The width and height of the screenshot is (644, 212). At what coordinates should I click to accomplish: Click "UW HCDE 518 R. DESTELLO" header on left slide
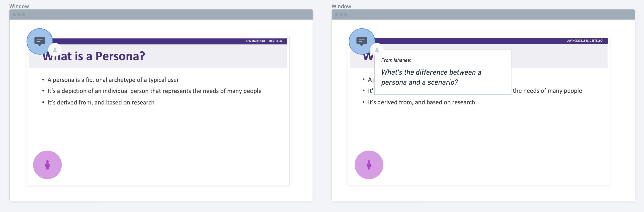264,41
